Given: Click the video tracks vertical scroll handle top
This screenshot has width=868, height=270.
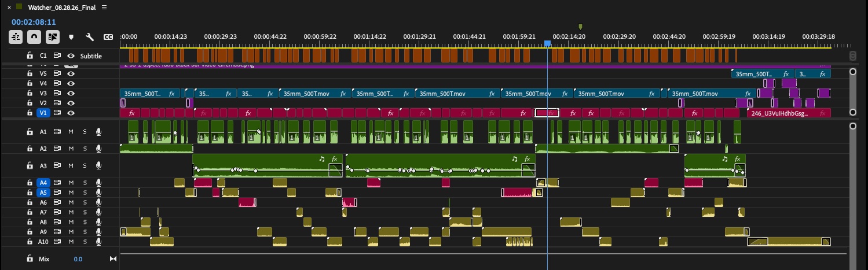Looking at the screenshot, I should pos(852,72).
